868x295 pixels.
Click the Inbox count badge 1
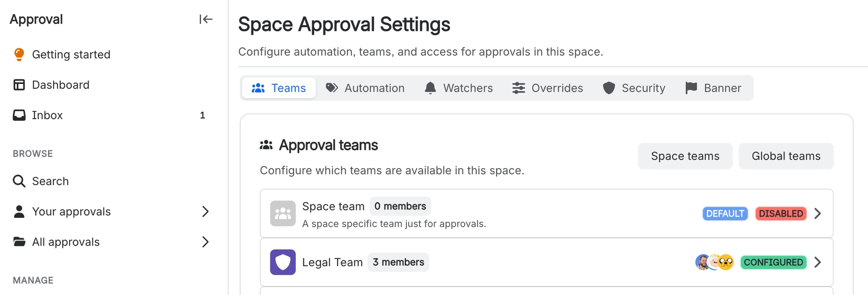[203, 115]
